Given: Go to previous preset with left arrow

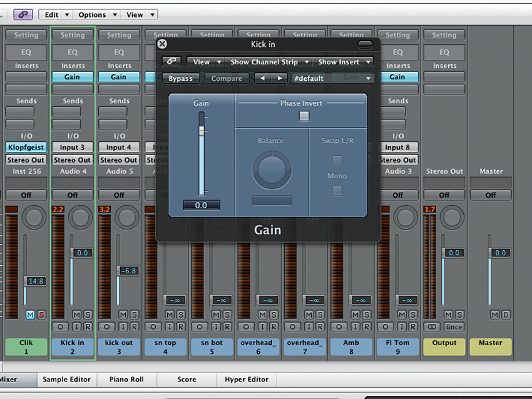Looking at the screenshot, I should point(262,78).
